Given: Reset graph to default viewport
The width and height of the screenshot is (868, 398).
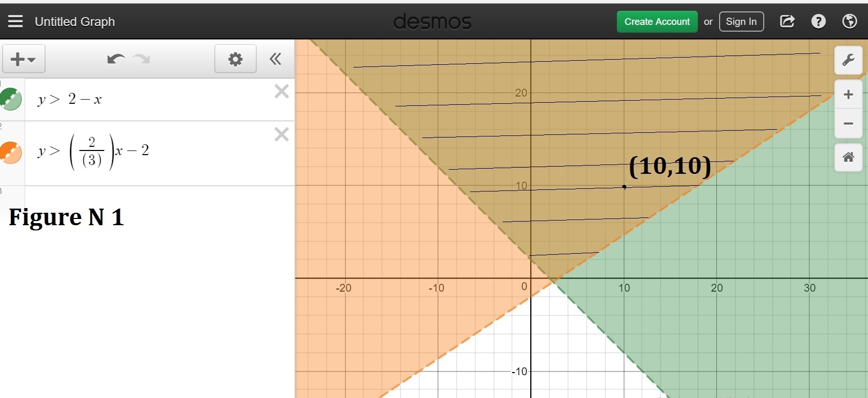Looking at the screenshot, I should [x=848, y=157].
